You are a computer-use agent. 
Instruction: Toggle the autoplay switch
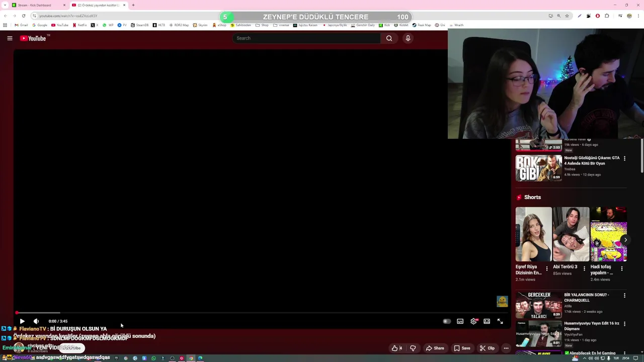coord(447,321)
